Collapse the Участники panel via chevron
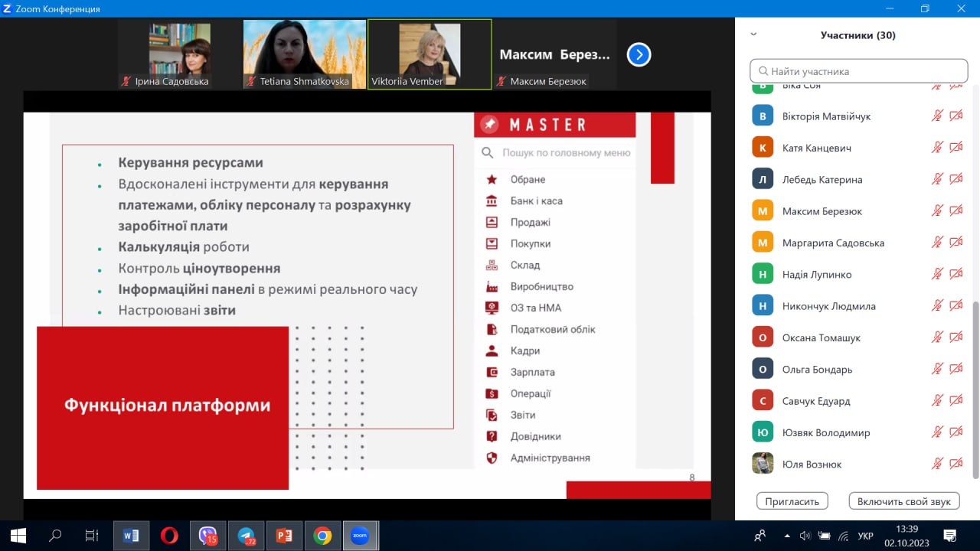The width and height of the screenshot is (980, 551). coord(753,34)
